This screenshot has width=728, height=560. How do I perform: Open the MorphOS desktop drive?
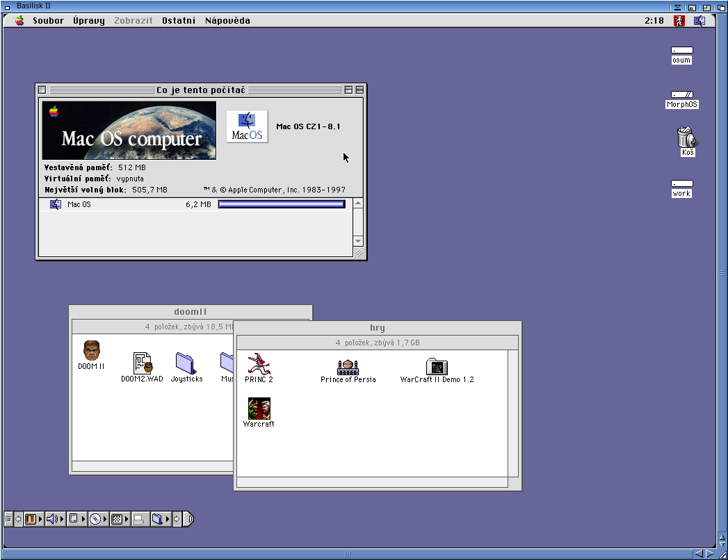click(681, 95)
